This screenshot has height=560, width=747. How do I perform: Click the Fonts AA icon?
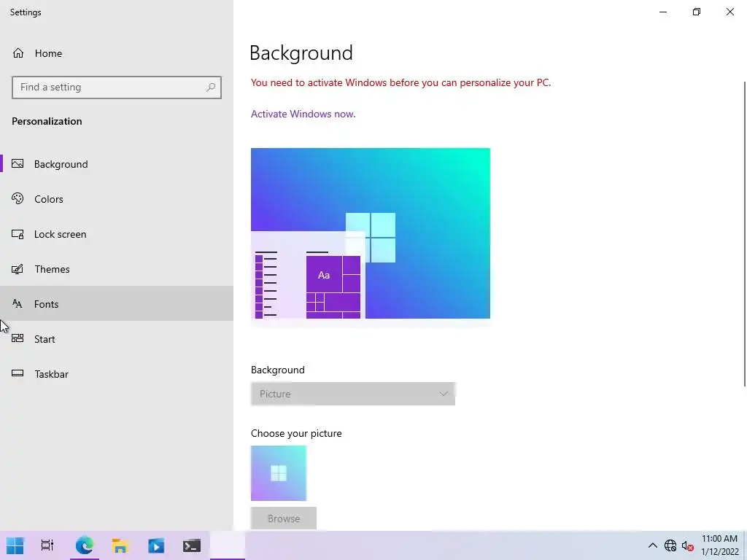point(18,304)
